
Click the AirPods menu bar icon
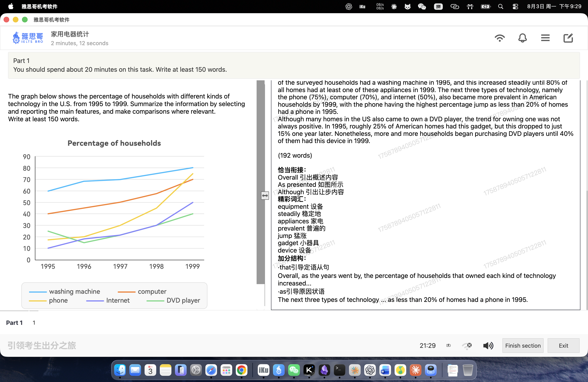pos(470,6)
